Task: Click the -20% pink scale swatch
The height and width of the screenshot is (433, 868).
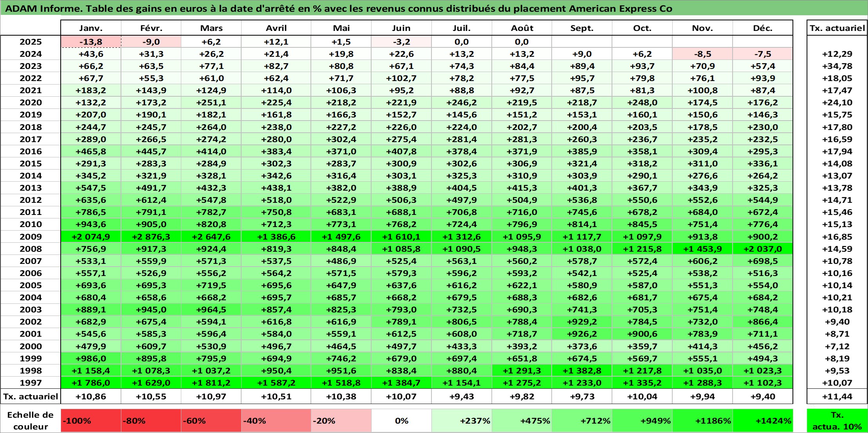Action: (341, 420)
